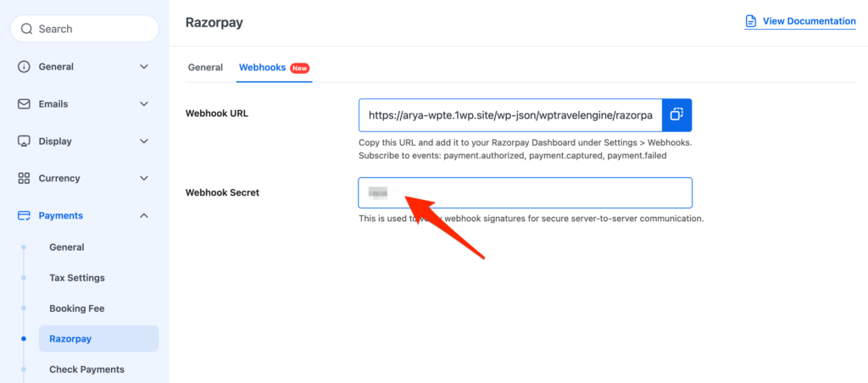Click the General info icon in sidebar
This screenshot has width=868, height=383.
(x=25, y=67)
